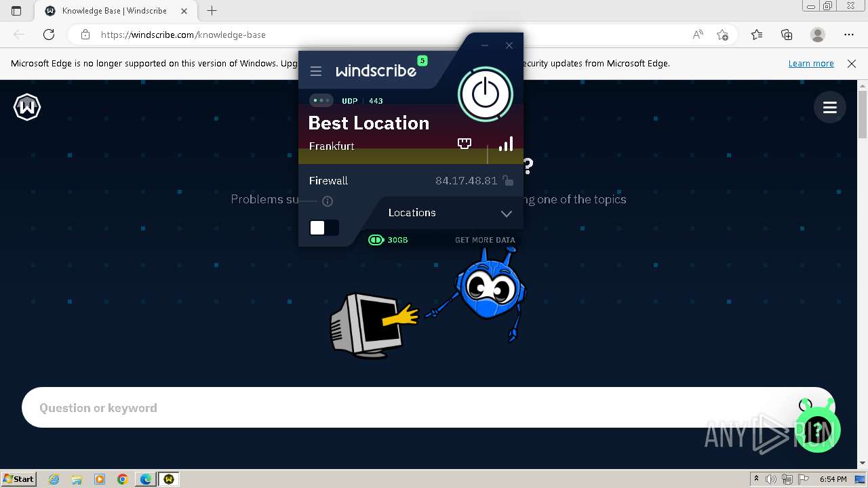Click the Best Location heading

tap(369, 123)
